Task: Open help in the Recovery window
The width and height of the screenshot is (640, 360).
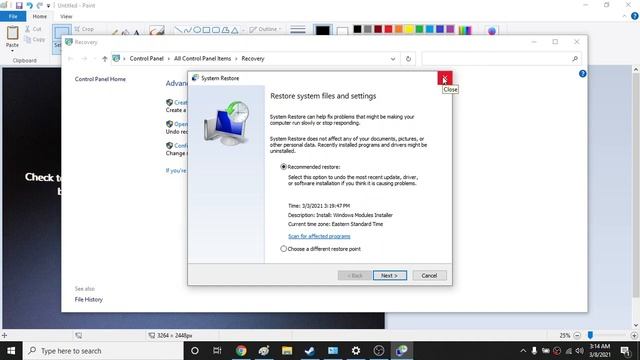Action: pyautogui.click(x=582, y=74)
